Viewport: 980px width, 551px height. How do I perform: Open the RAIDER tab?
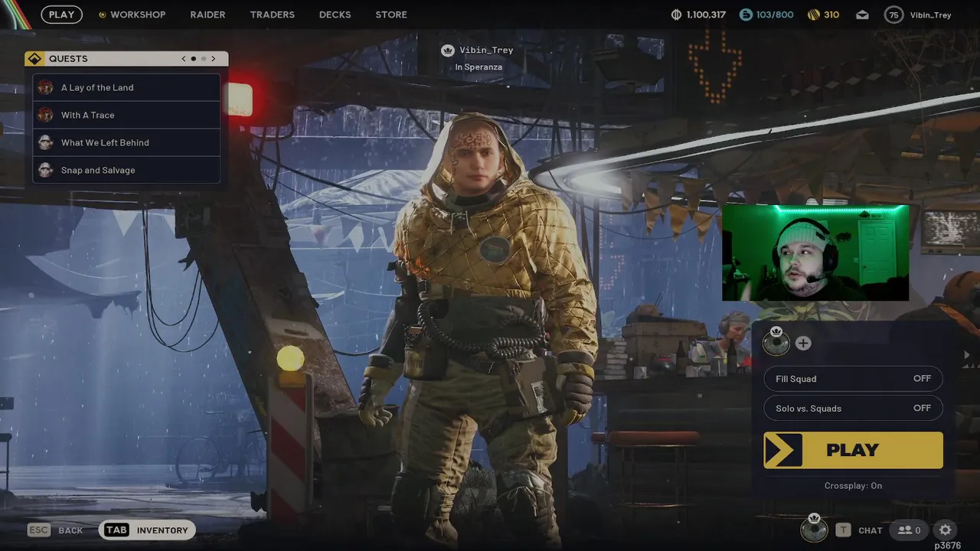point(207,15)
